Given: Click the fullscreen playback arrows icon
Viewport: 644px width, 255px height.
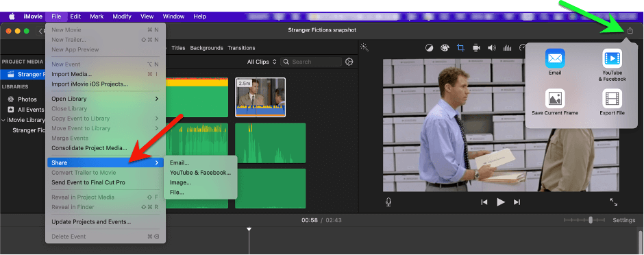Looking at the screenshot, I should point(614,202).
